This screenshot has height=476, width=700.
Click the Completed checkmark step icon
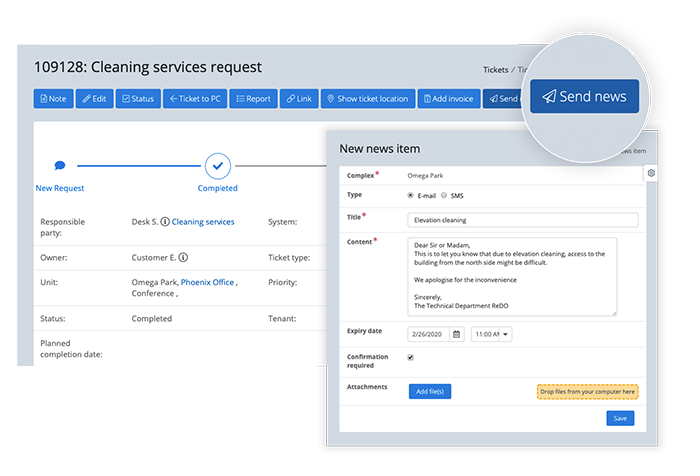point(218,166)
